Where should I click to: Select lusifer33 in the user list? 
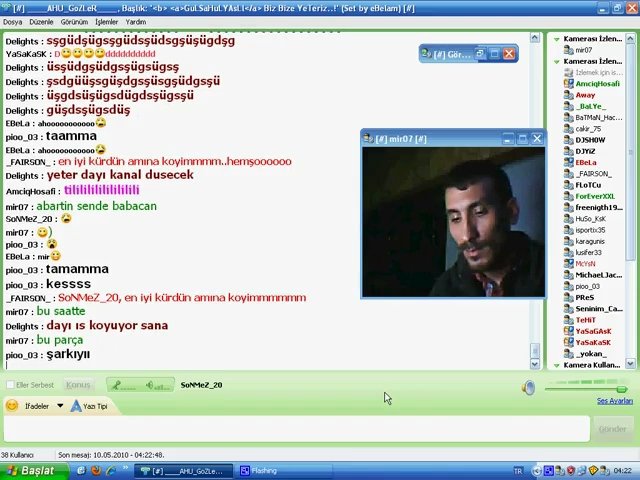tap(588, 253)
